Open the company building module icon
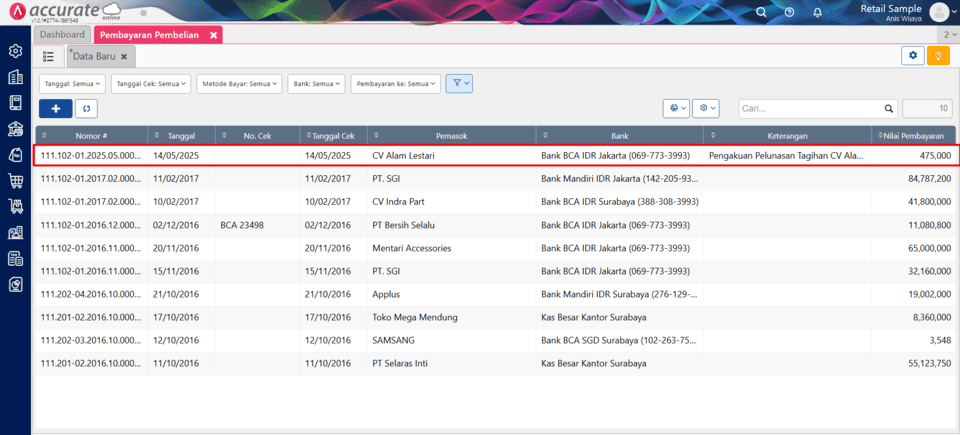The height and width of the screenshot is (435, 960). click(x=15, y=77)
